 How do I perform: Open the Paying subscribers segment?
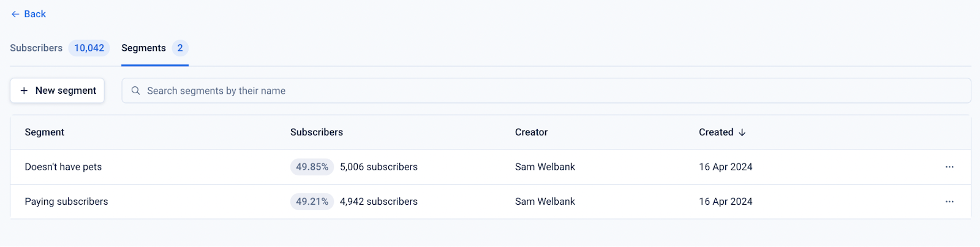[x=66, y=202]
